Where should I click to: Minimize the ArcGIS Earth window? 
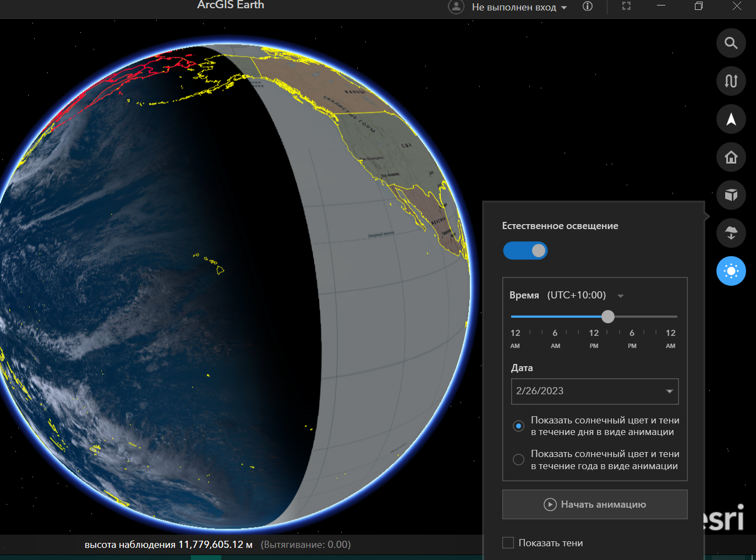point(661,6)
